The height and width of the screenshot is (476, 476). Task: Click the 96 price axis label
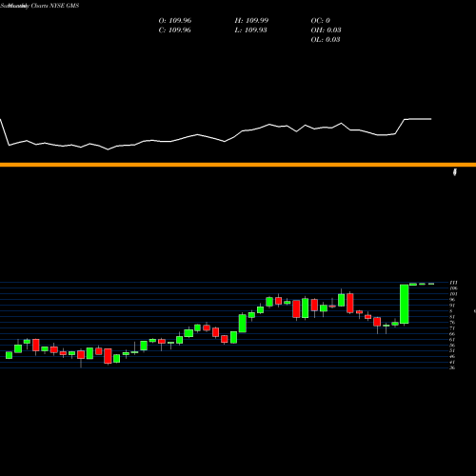point(452,300)
